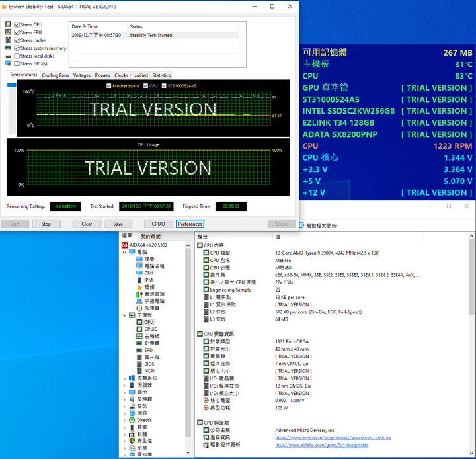Open the ACPI tree item icon

pos(139,371)
